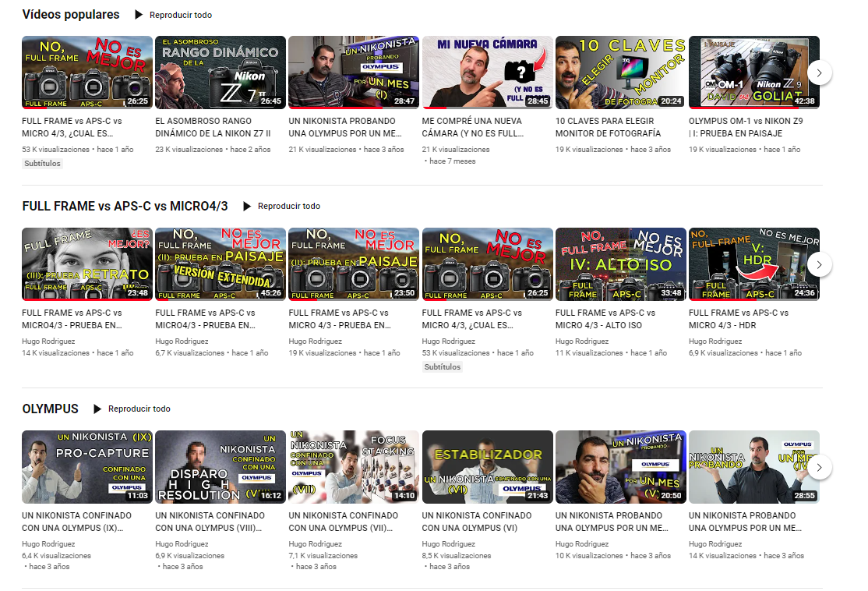The width and height of the screenshot is (868, 591).
Task: Open the MI NUEVA CÁMARA 28:45 thumbnail
Action: pos(487,73)
